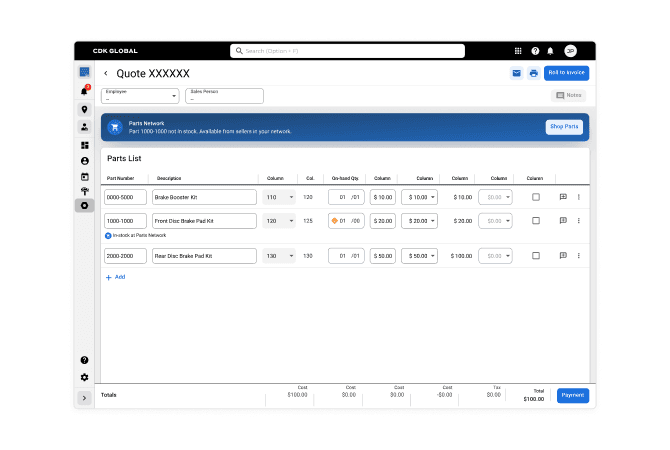Edit the Brake Booster Kit description field
This screenshot has width=670, height=450.
[204, 197]
